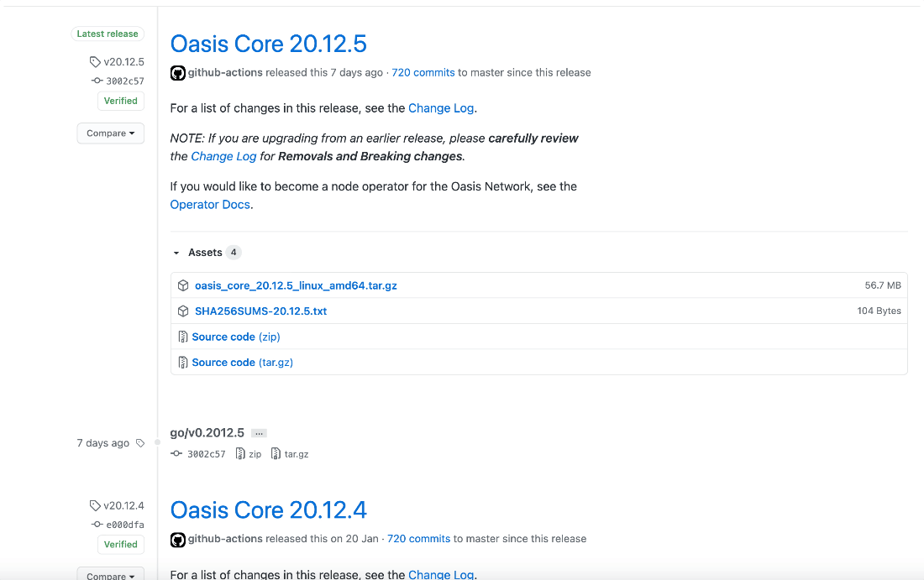Click file-zip icon beside Source code (zip)

coord(182,337)
